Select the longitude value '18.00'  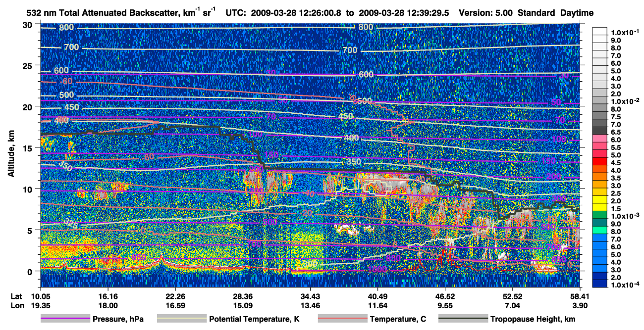(x=107, y=306)
